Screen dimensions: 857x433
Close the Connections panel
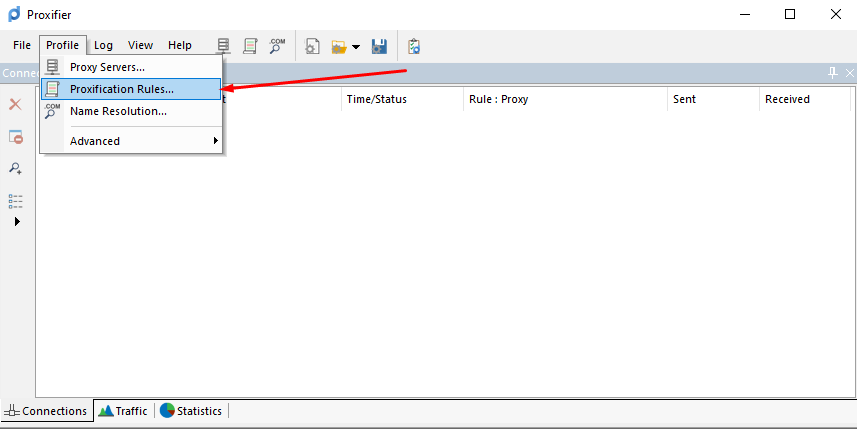[x=850, y=73]
